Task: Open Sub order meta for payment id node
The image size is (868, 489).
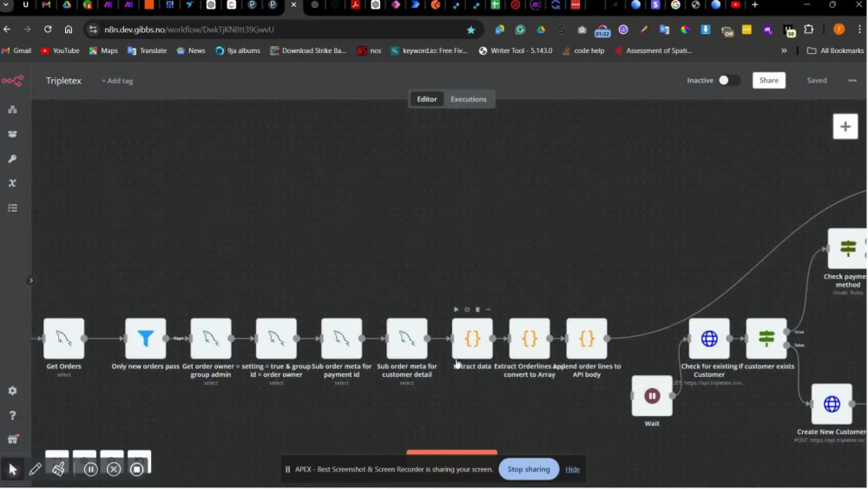Action: [341, 339]
